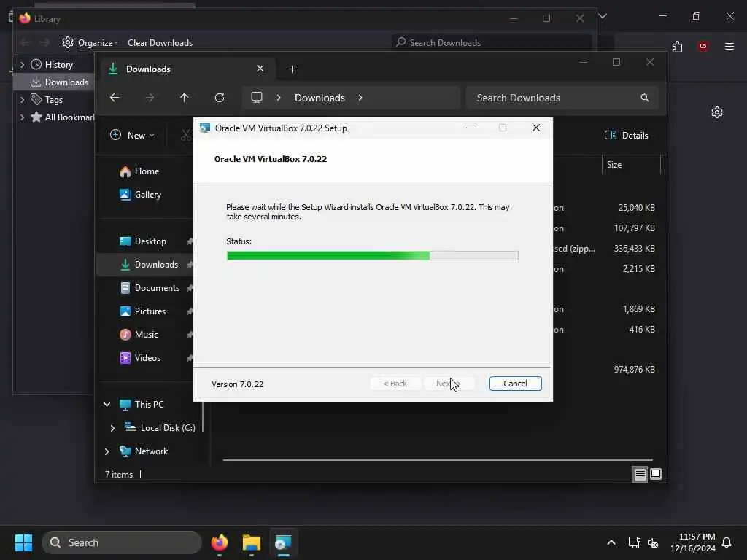
Task: Select Tags in Library sidebar
Action: pyautogui.click(x=47, y=99)
